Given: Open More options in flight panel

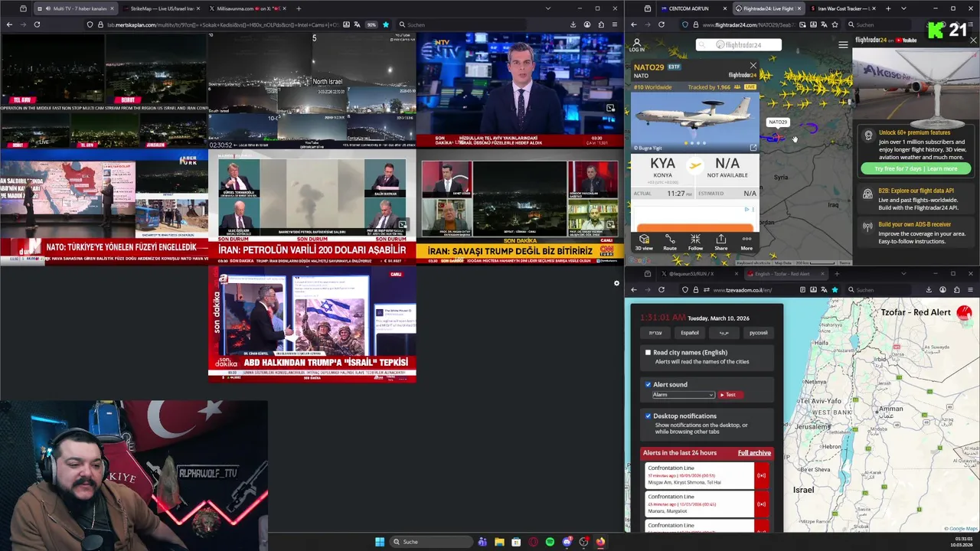Looking at the screenshot, I should (746, 242).
